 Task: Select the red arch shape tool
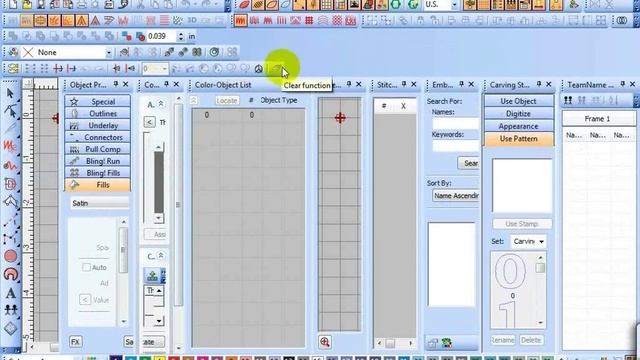tap(11, 274)
